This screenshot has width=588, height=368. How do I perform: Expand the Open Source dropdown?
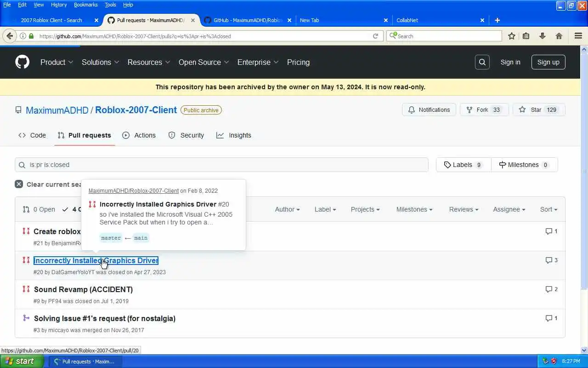[x=204, y=62]
